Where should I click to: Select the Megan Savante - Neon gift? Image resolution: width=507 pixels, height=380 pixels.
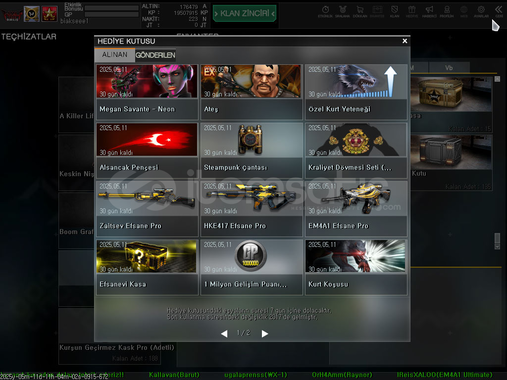pyautogui.click(x=147, y=92)
